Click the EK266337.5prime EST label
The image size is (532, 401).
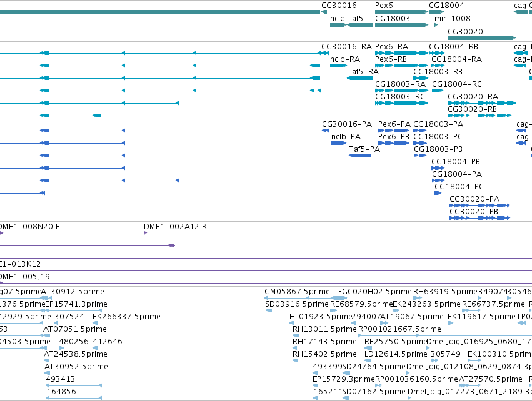coord(126,317)
